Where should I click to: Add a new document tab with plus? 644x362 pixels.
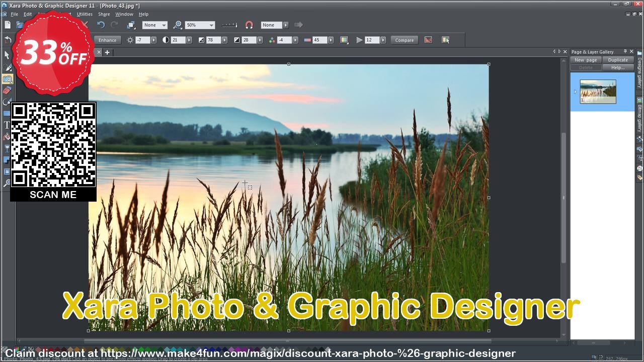tap(107, 52)
